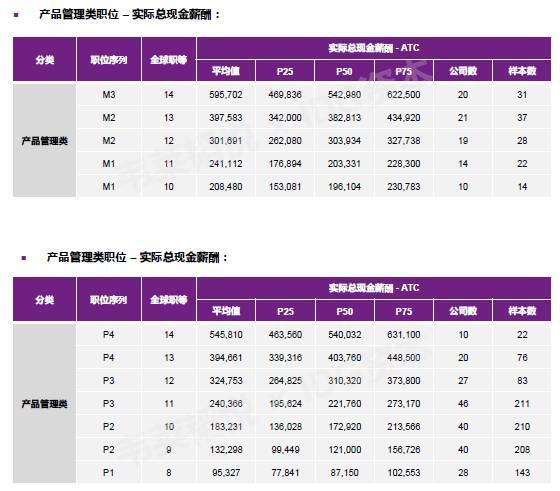Image resolution: width=560 pixels, height=491 pixels.
Task: Click the M3 cell in the position column
Action: (x=109, y=95)
